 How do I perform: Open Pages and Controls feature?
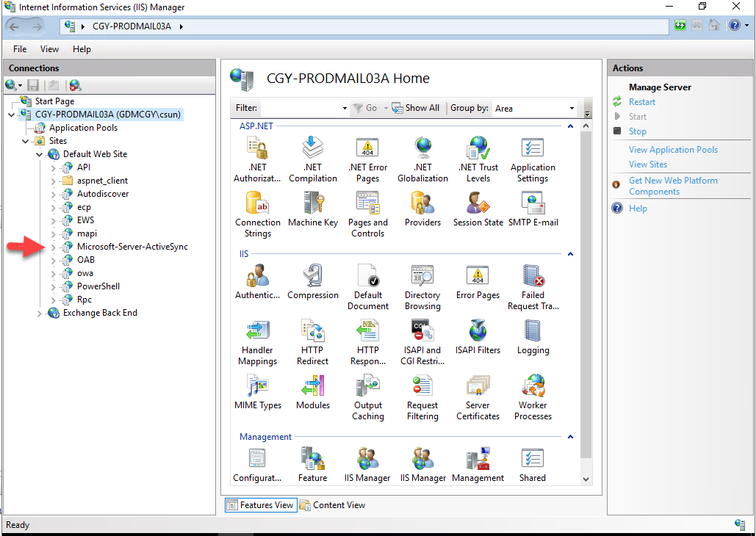(x=367, y=214)
